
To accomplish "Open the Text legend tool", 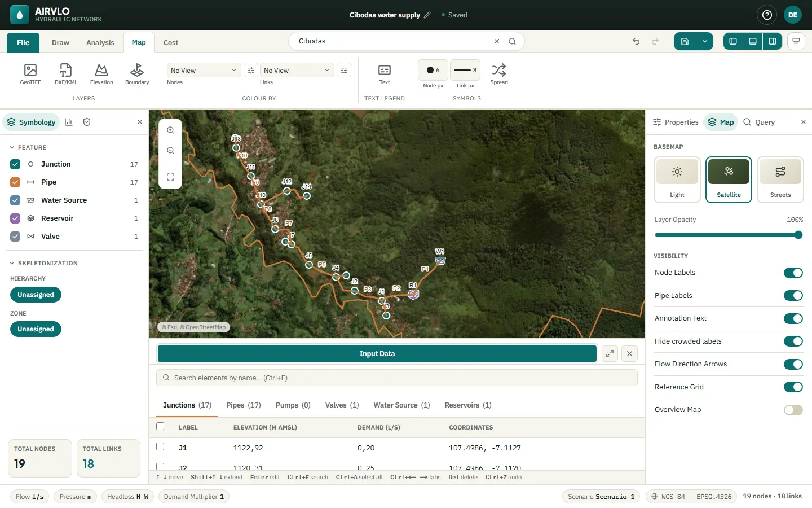I will point(385,74).
